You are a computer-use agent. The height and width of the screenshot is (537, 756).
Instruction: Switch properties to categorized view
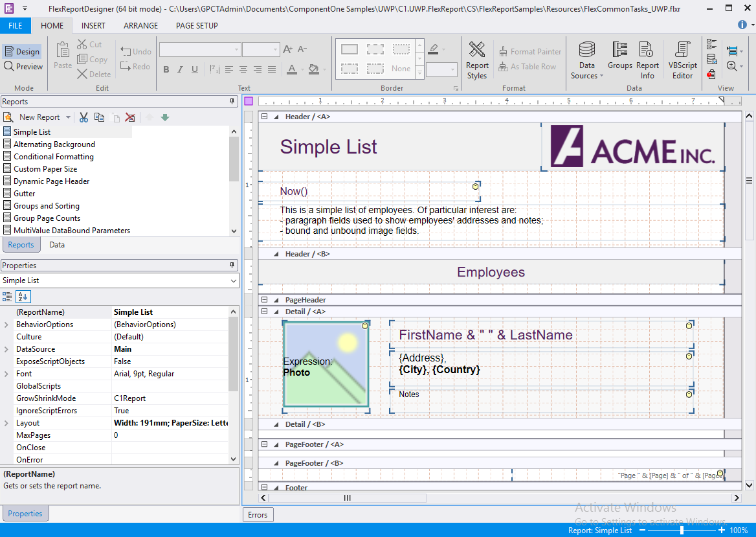[x=8, y=297]
